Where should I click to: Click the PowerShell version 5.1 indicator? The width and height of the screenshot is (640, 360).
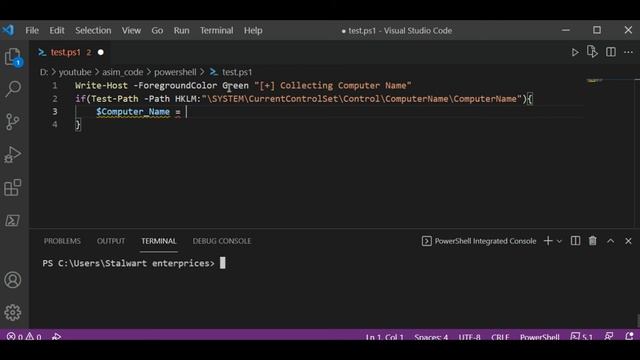(x=582, y=337)
